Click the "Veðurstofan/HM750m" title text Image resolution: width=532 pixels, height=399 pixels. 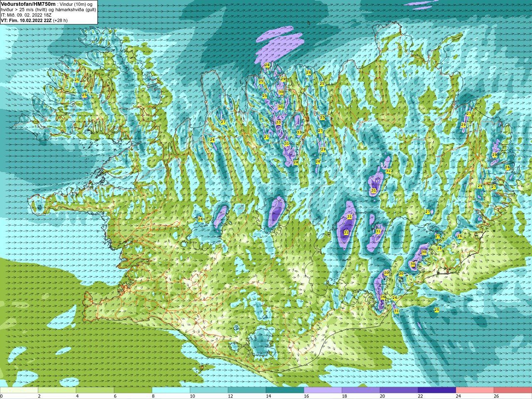28,4
